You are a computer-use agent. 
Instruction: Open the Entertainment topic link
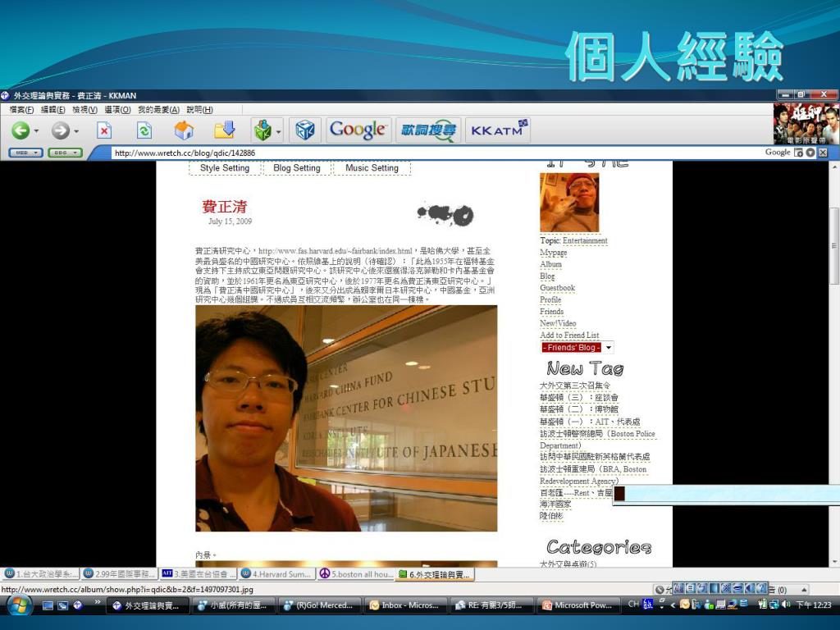click(x=585, y=241)
